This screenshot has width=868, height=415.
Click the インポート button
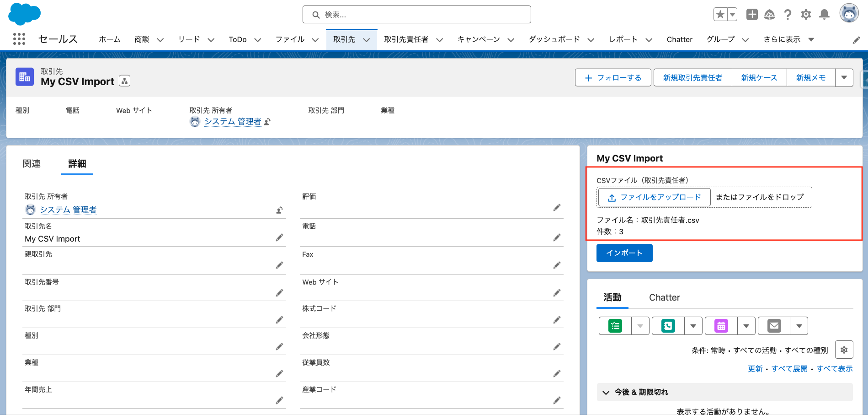pos(624,253)
